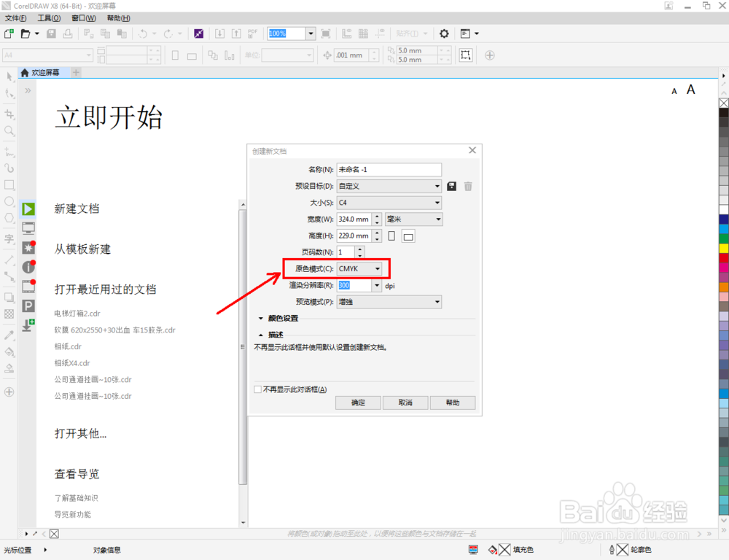Click the Open folder toolbar icon

click(26, 34)
